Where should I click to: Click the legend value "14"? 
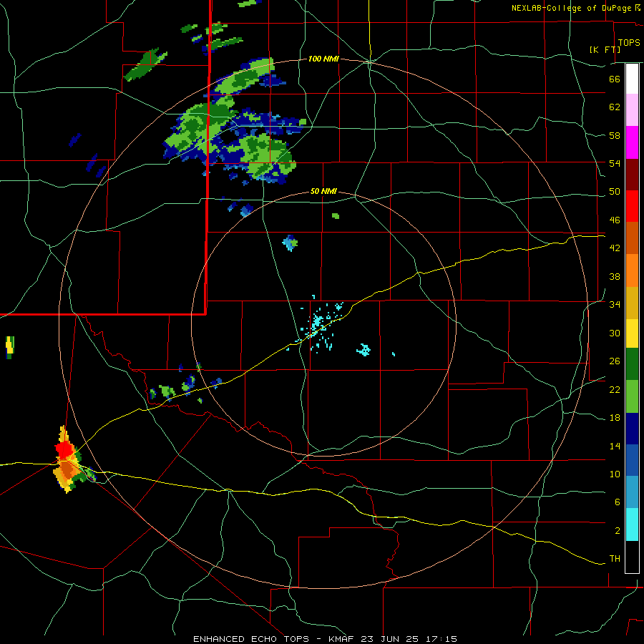615,446
